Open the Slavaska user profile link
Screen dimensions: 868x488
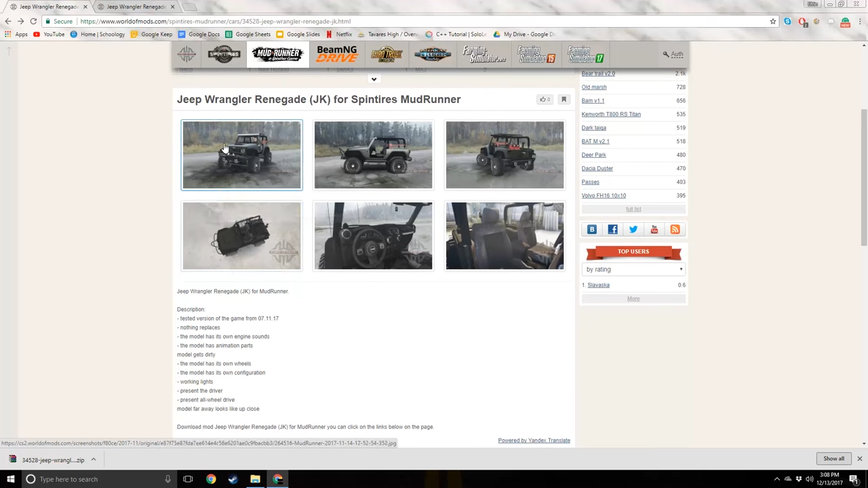point(598,285)
